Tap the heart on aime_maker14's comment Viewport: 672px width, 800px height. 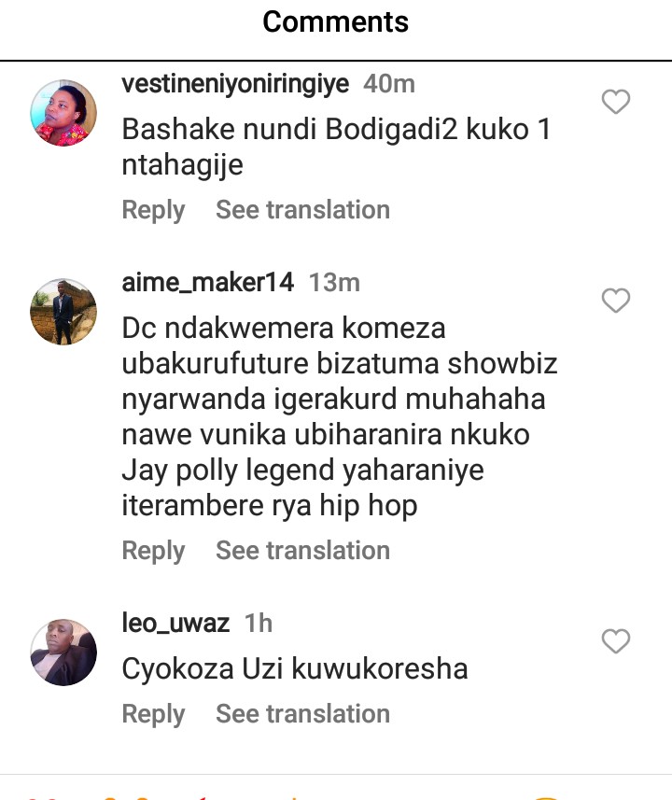coord(616,300)
